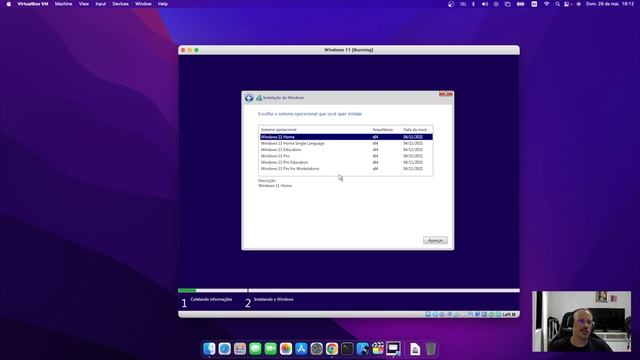The height and width of the screenshot is (360, 640).
Task: Open the Help menu
Action: pyautogui.click(x=163, y=4)
